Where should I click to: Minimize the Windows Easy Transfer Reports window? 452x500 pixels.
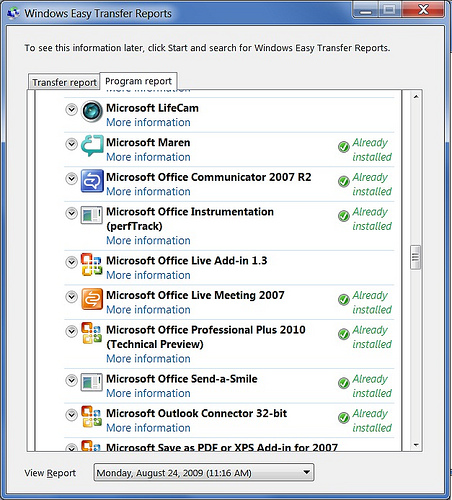click(x=366, y=11)
